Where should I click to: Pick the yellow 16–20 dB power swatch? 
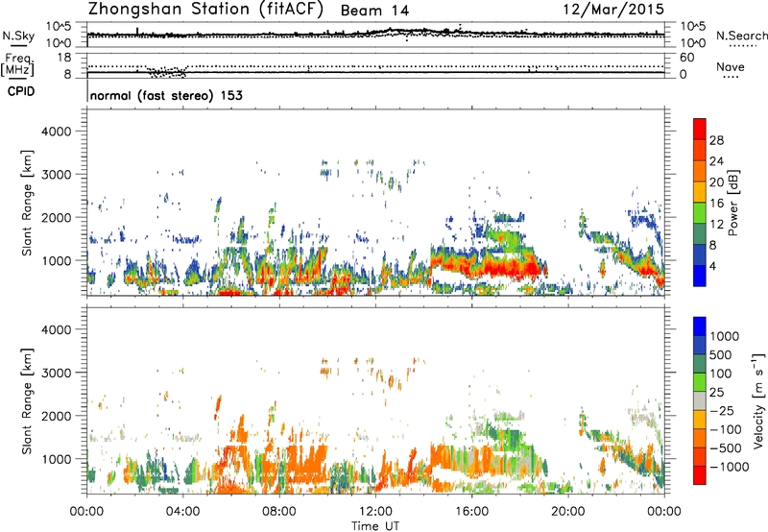700,191
